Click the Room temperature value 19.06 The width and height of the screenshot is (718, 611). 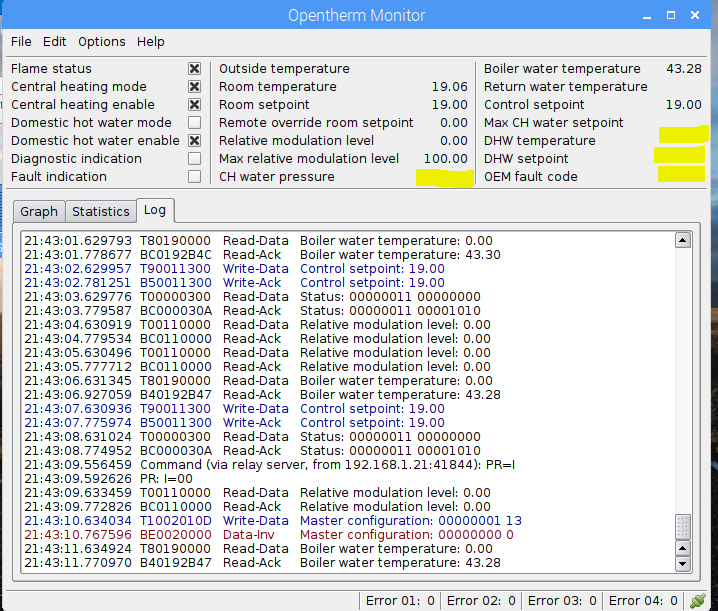pos(450,87)
